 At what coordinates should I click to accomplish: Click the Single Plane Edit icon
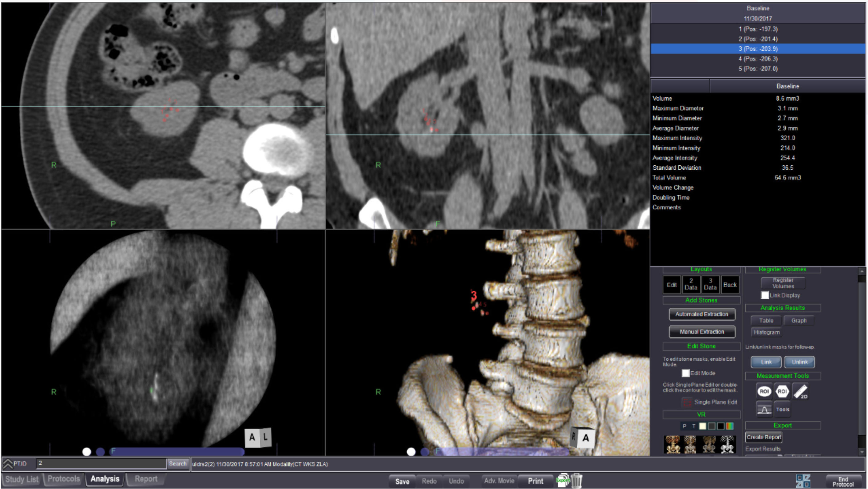click(687, 402)
